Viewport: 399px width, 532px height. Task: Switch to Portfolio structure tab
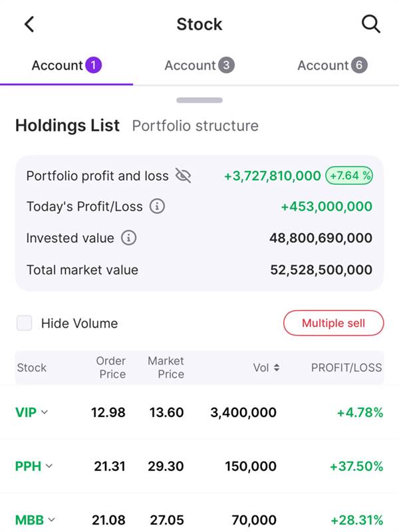(195, 126)
